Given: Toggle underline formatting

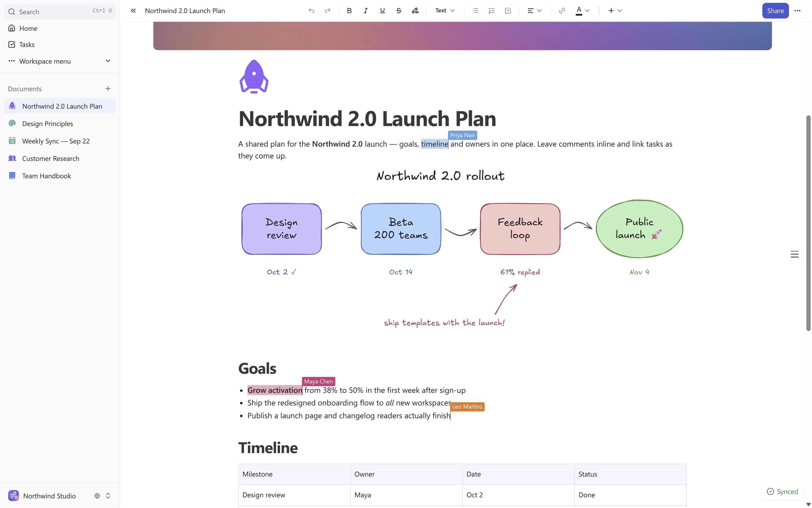Looking at the screenshot, I should (x=382, y=11).
